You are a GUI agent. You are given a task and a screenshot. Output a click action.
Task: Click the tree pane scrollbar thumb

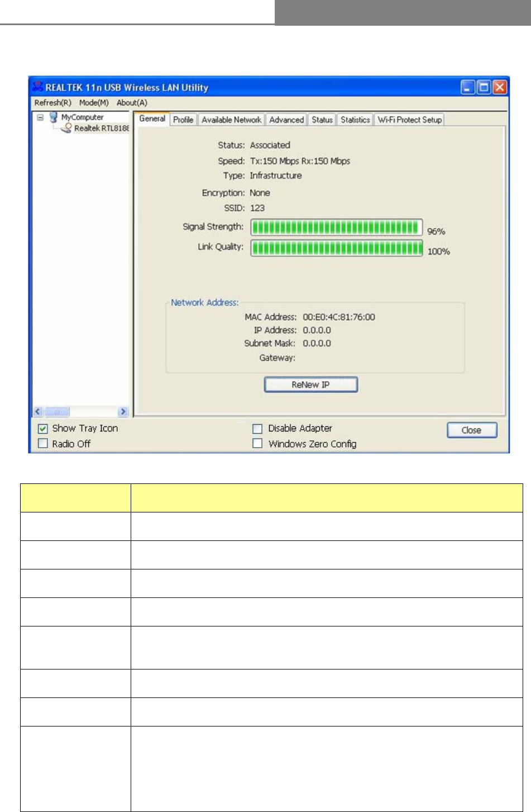[x=57, y=412]
